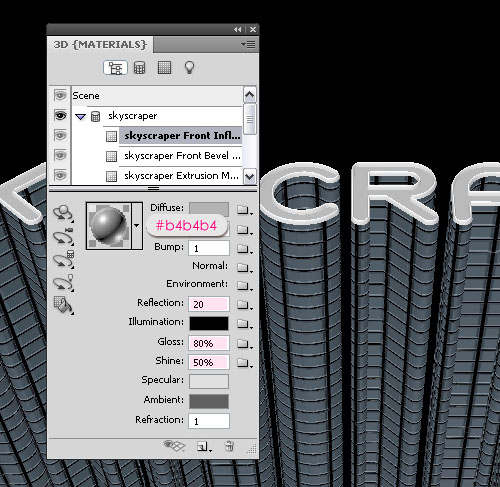Open the Diffuse texture folder menu

244,210
